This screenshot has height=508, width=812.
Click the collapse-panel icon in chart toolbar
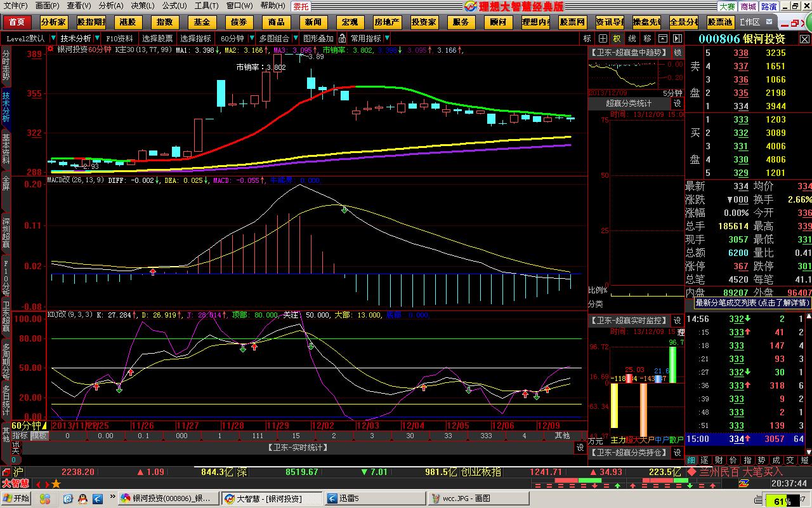coord(664,38)
